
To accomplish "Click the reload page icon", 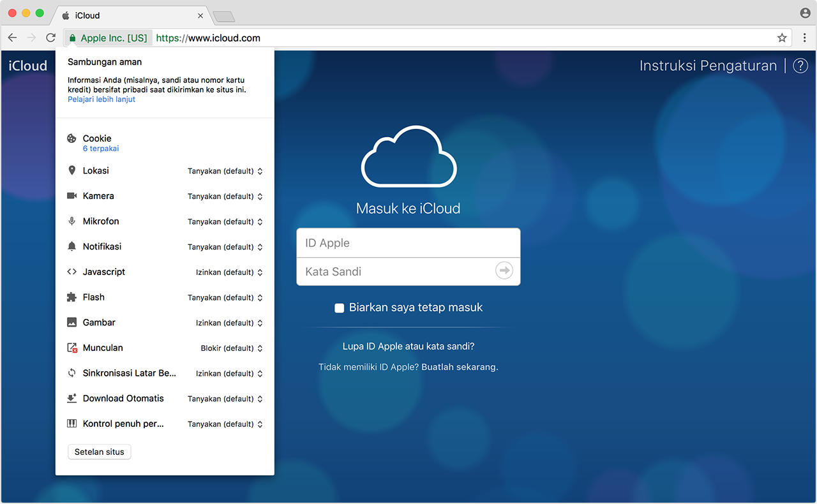I will [x=50, y=38].
